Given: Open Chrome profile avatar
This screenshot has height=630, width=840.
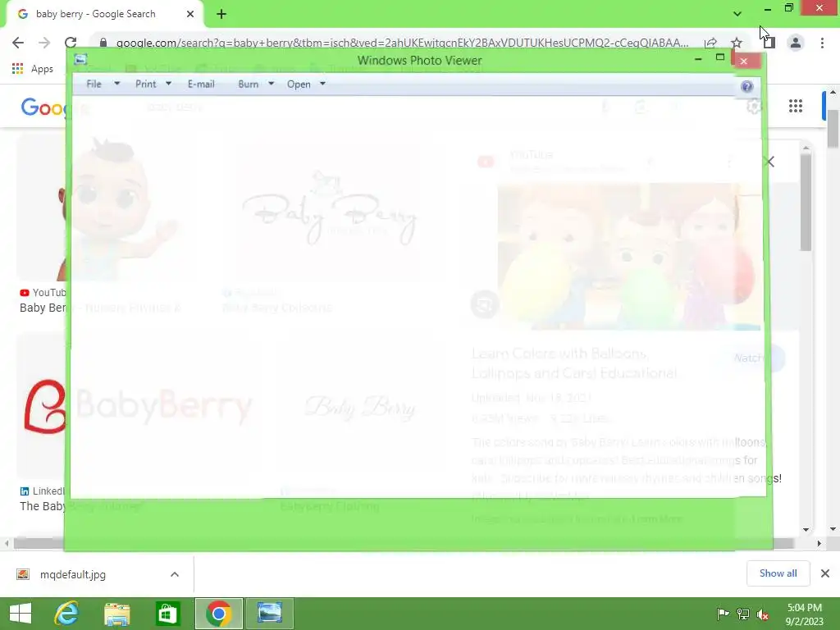Looking at the screenshot, I should pyautogui.click(x=796, y=43).
